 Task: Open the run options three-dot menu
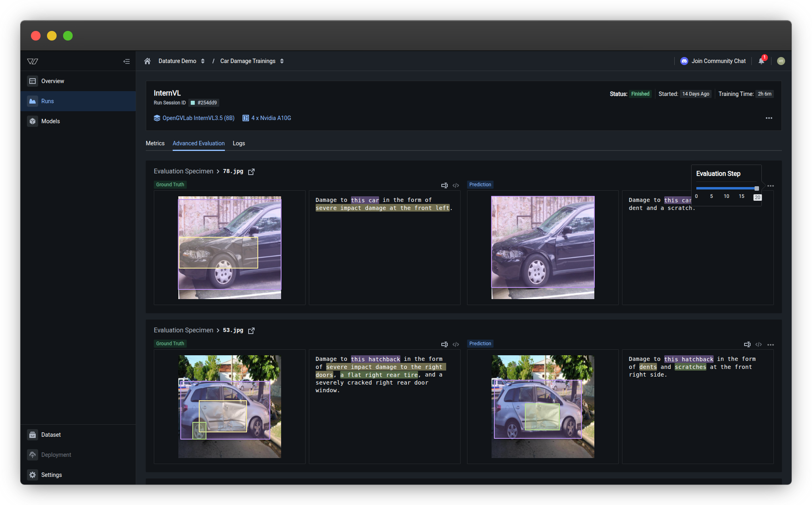coord(769,118)
